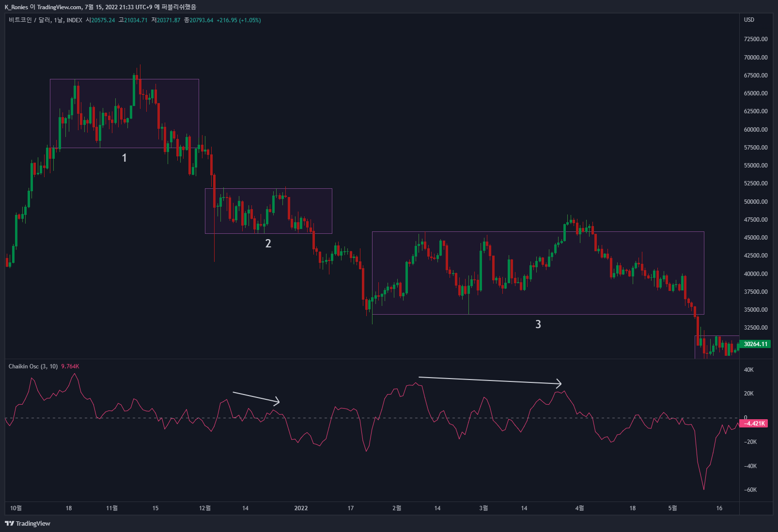
Task: Click the 2022 label on time axis
Action: 301,508
